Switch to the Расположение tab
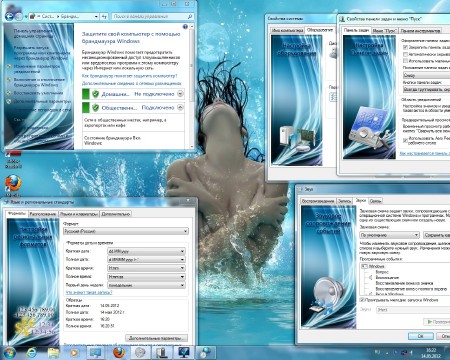The width and height of the screenshot is (450, 360). tap(43, 214)
